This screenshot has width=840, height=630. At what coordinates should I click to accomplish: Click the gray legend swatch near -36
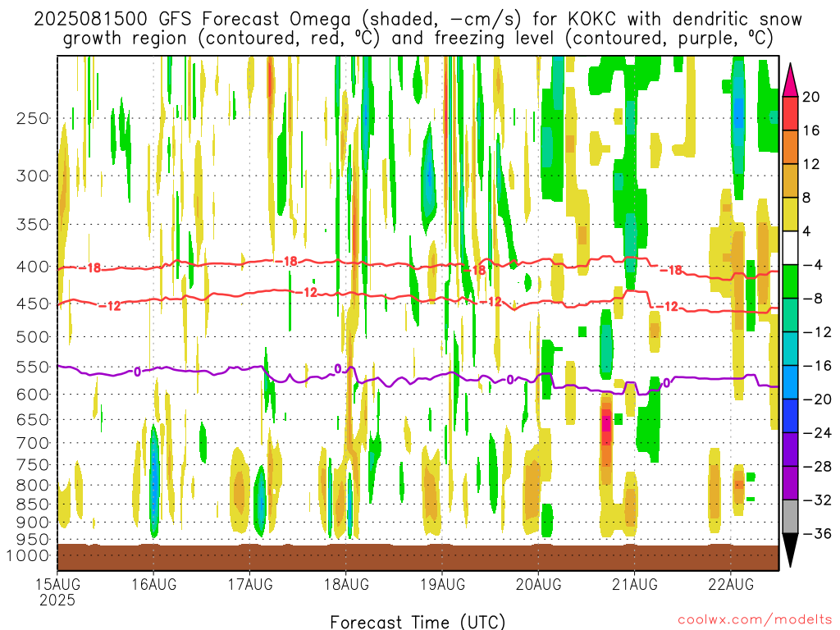(790, 517)
